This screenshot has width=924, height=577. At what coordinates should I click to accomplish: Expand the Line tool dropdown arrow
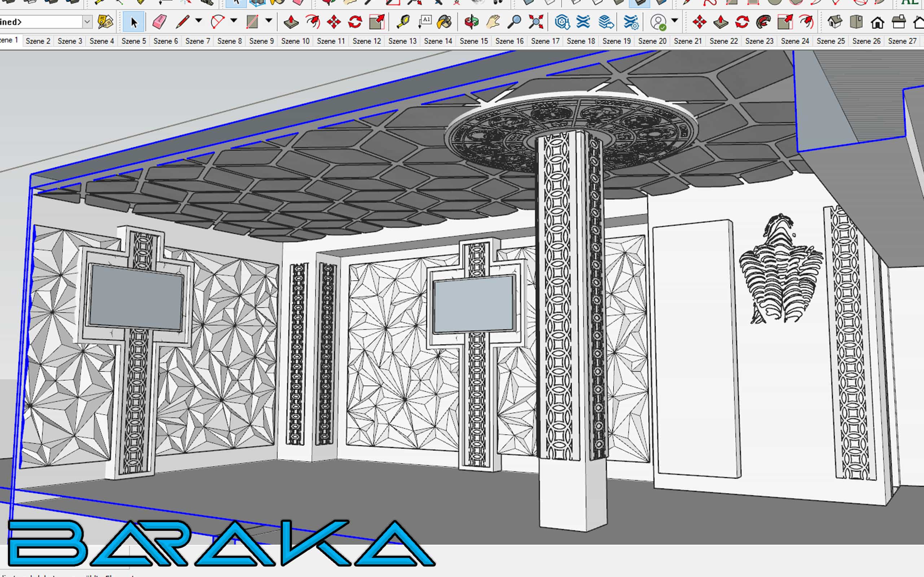198,20
